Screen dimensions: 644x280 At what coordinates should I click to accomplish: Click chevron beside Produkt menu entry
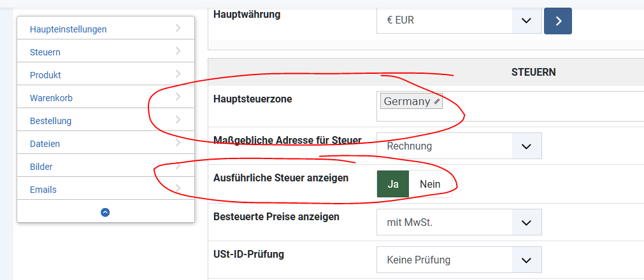178,74
